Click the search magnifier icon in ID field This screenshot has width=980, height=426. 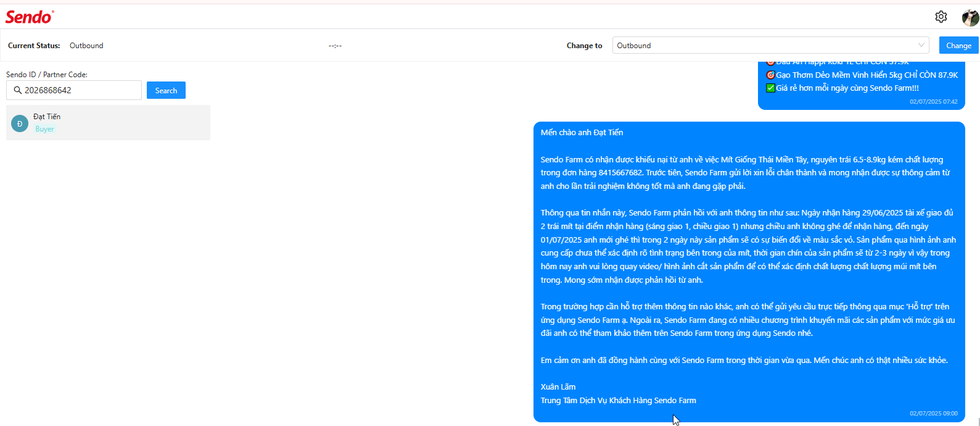pos(17,90)
